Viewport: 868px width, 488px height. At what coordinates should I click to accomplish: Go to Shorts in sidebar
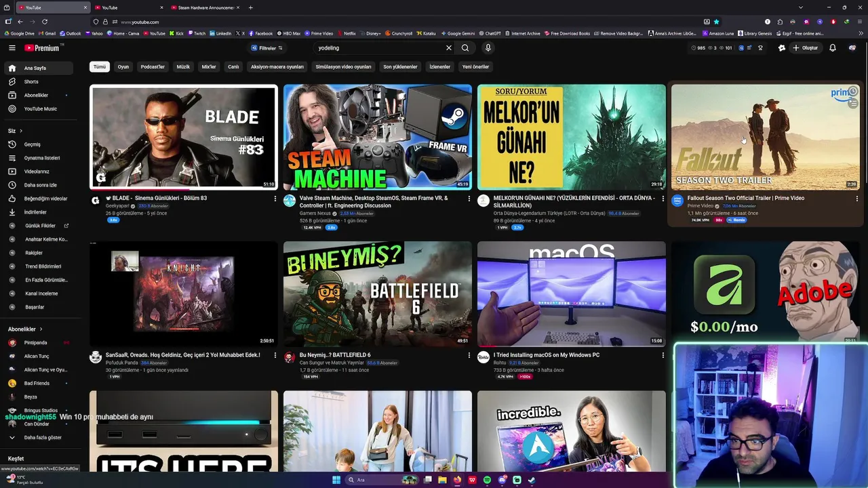coord(37,82)
